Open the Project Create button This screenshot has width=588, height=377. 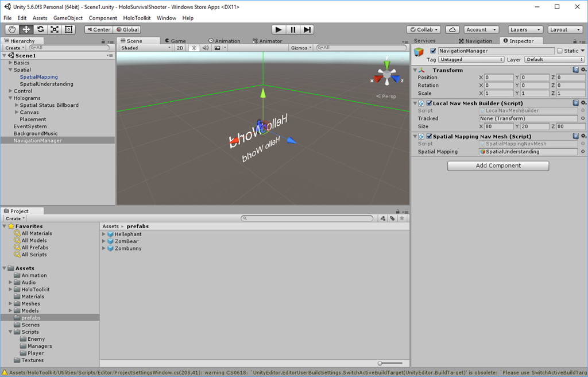14,218
